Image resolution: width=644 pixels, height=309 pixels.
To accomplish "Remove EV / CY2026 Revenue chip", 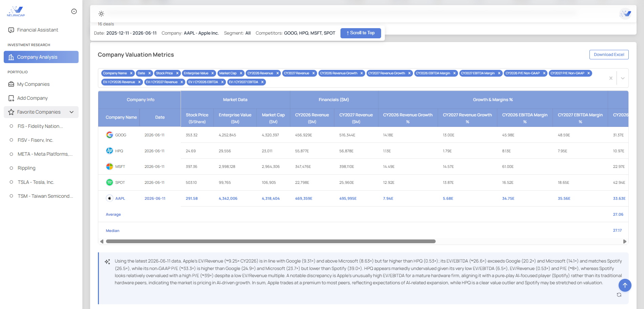I will 139,82.
